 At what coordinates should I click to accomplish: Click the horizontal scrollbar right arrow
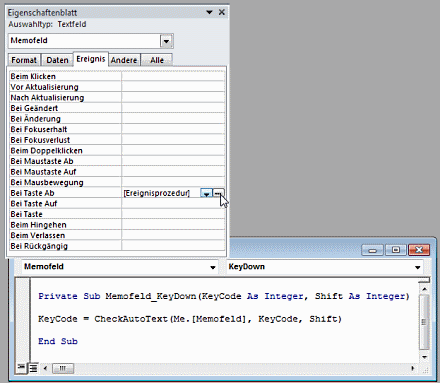pyautogui.click(x=413, y=368)
